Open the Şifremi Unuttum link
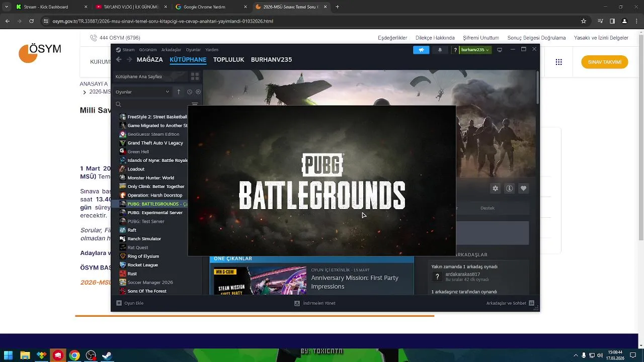The image size is (644, 362). (481, 38)
